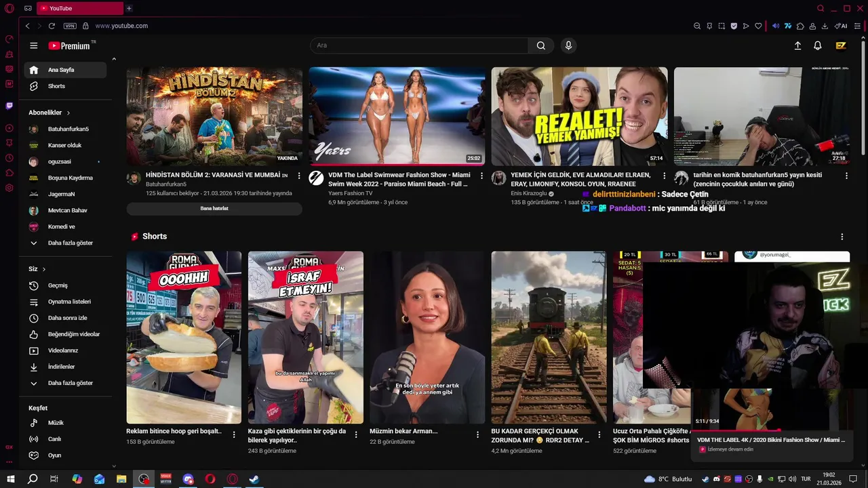The width and height of the screenshot is (868, 488).
Task: Open browser extensions cube icon
Action: [800, 26]
